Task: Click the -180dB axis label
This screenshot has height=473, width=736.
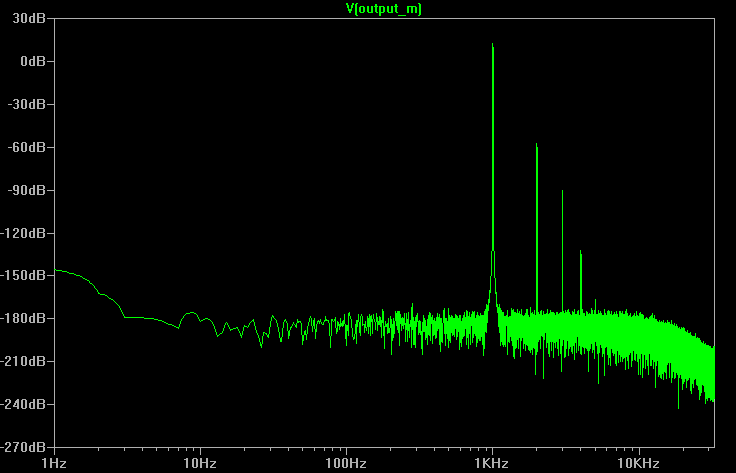Action: 23,318
